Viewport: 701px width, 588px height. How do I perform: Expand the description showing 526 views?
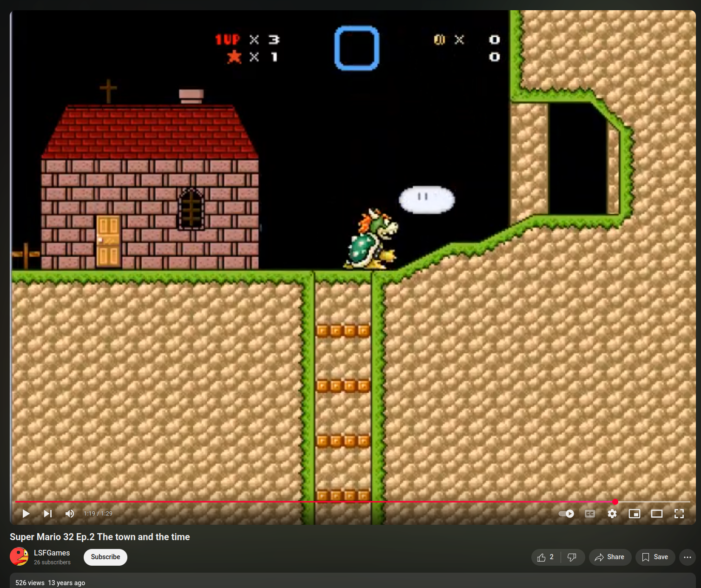353,581
